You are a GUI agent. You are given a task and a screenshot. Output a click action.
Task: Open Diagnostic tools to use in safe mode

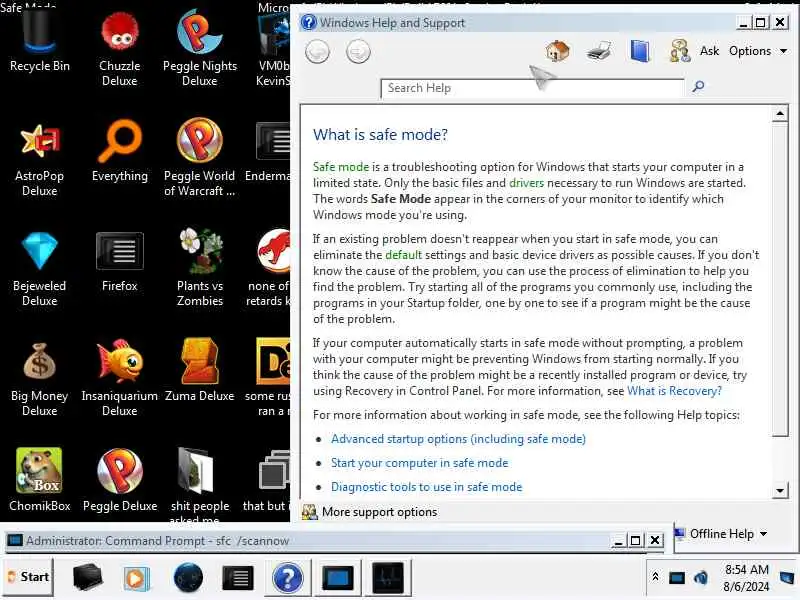click(x=427, y=487)
